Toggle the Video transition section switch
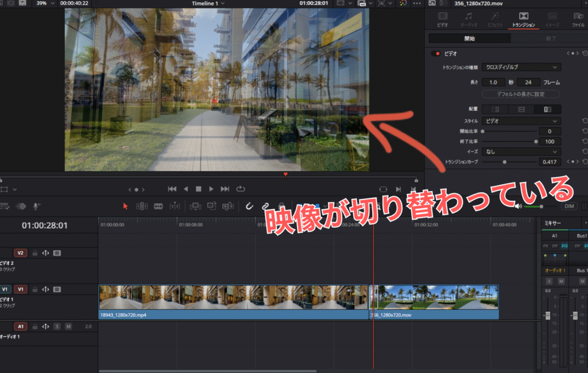The image size is (588, 373). tap(436, 53)
